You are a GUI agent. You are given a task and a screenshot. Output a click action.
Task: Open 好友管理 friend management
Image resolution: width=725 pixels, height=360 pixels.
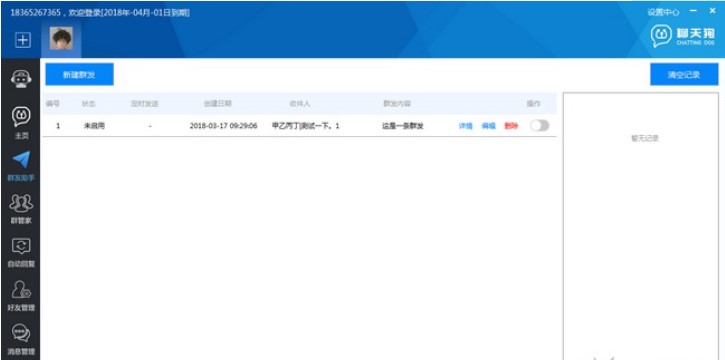21,296
